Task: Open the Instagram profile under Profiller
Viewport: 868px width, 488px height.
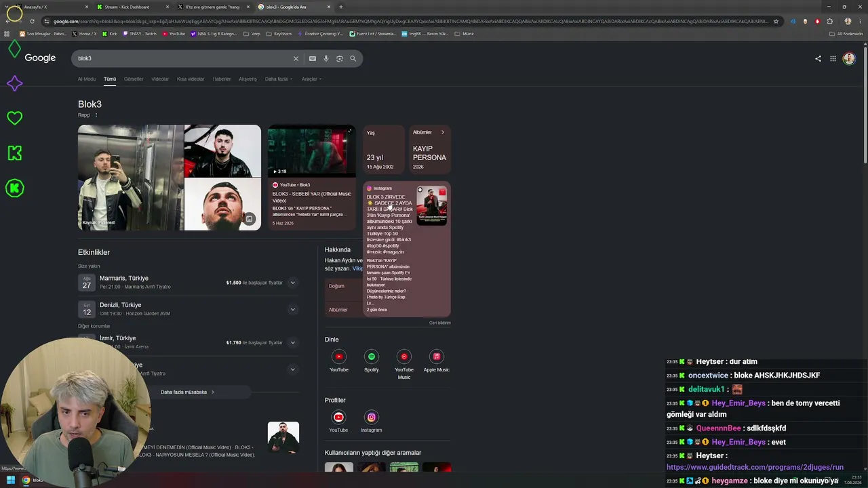Action: click(371, 421)
